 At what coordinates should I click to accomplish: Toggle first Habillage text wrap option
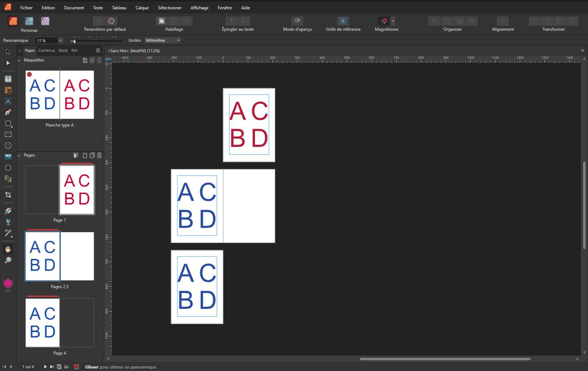pyautogui.click(x=161, y=21)
